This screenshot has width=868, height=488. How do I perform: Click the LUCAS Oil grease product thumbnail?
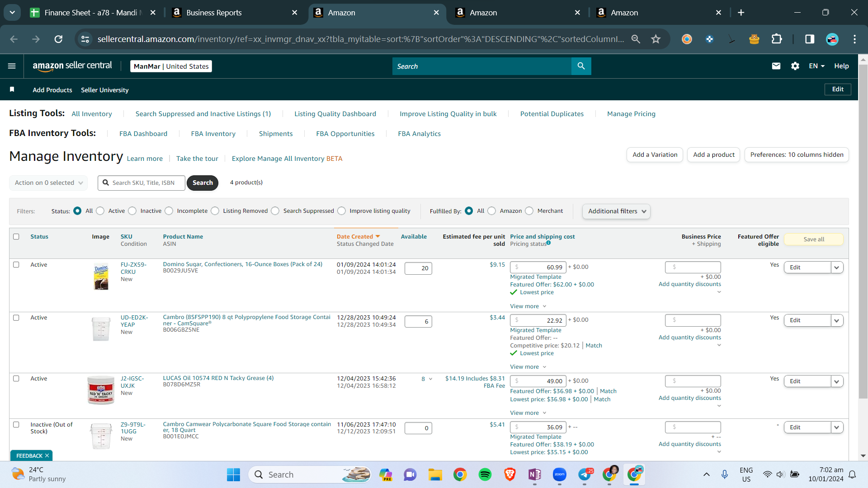pyautogui.click(x=101, y=390)
